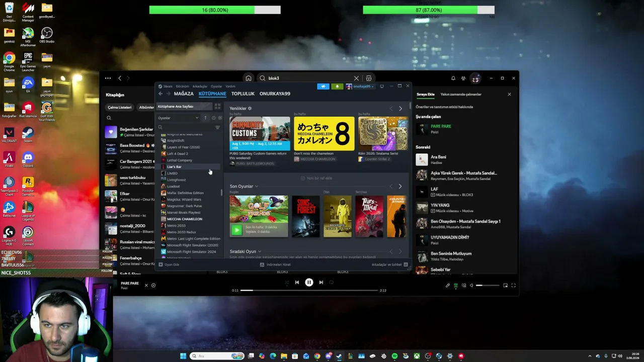Screen dimensions: 644x362
Task: Open the Windows Start menu
Action: pos(183,356)
